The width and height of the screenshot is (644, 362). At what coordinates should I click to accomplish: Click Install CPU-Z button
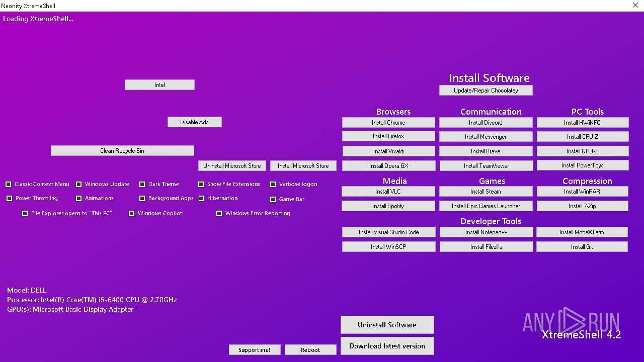pos(583,137)
